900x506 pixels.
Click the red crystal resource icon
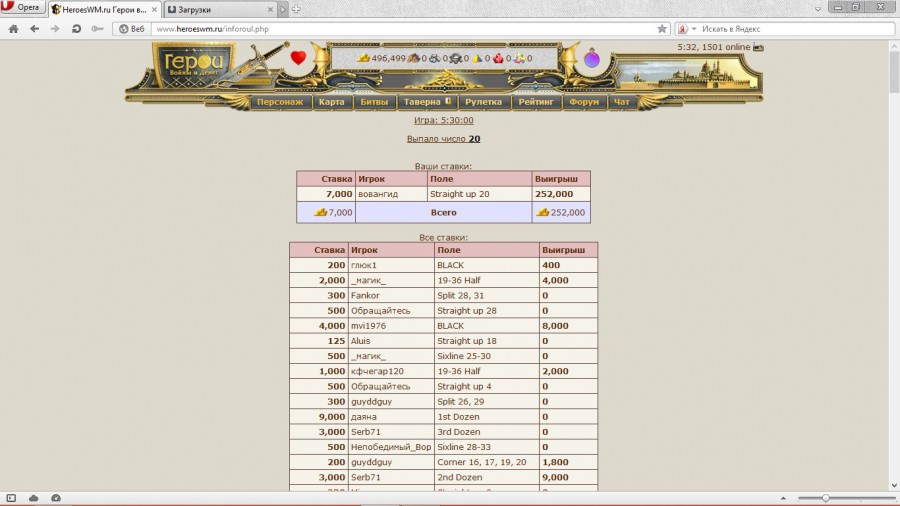[498, 58]
